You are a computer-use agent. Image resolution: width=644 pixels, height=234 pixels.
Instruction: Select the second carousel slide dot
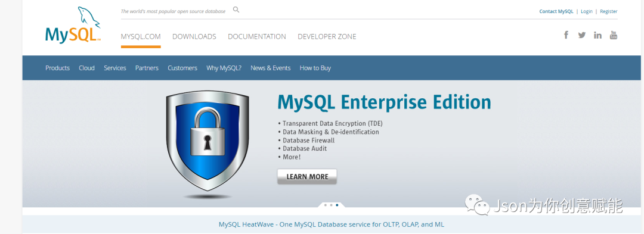(331, 205)
